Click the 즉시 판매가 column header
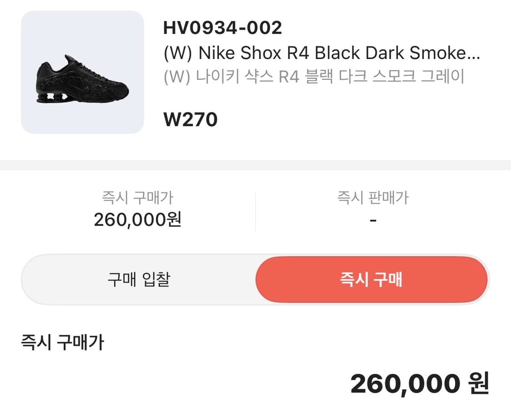Image resolution: width=511 pixels, height=420 pixels. [373, 196]
